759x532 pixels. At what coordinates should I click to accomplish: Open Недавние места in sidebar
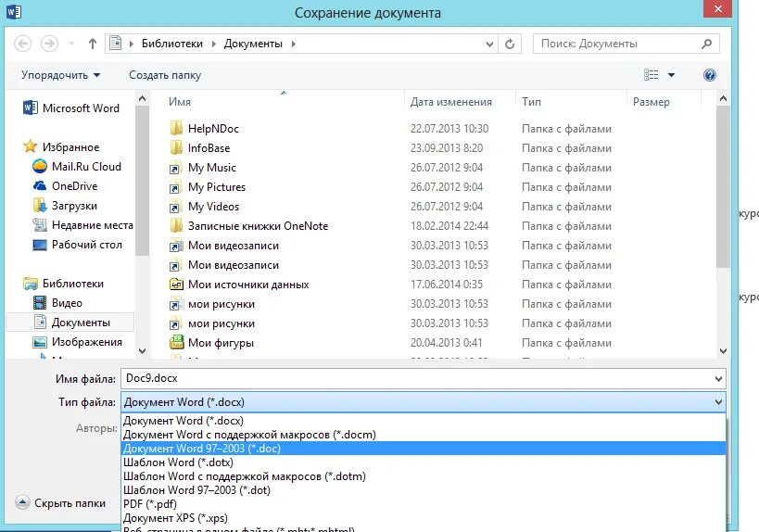click(x=82, y=225)
